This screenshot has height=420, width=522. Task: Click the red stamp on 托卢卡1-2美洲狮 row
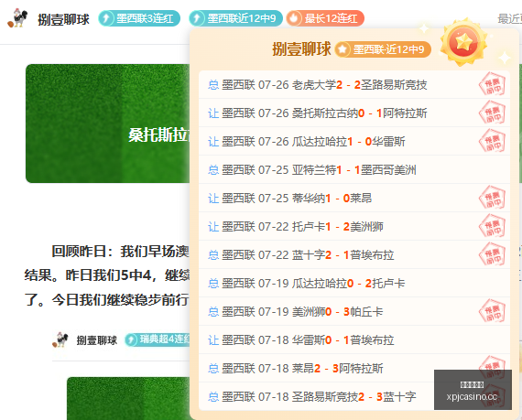tap(492, 226)
